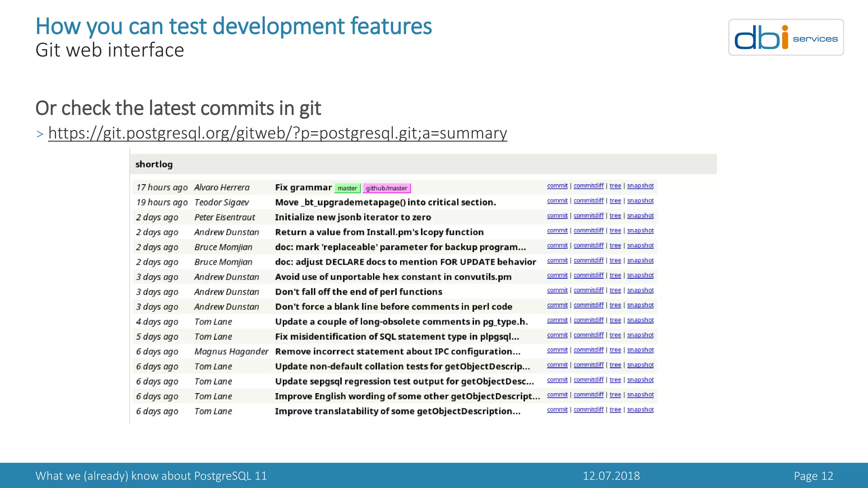Image resolution: width=868 pixels, height=488 pixels.
Task: Open commitdiff for Move _bt_upgrademetapage row
Action: pyautogui.click(x=588, y=200)
